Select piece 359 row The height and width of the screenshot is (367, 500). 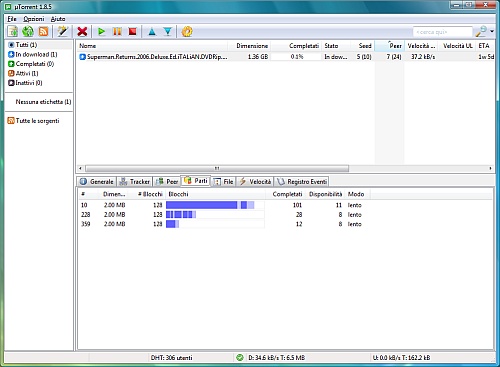[x=285, y=224]
